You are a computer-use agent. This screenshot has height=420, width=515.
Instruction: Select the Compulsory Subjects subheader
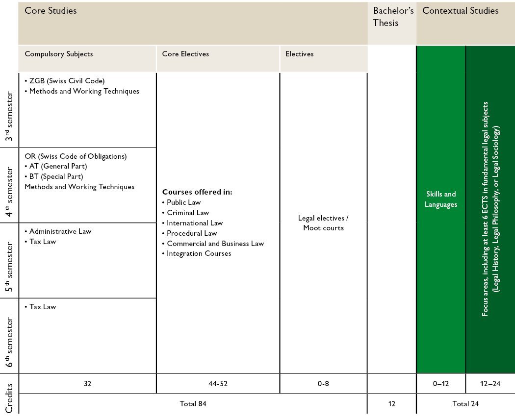click(x=58, y=54)
